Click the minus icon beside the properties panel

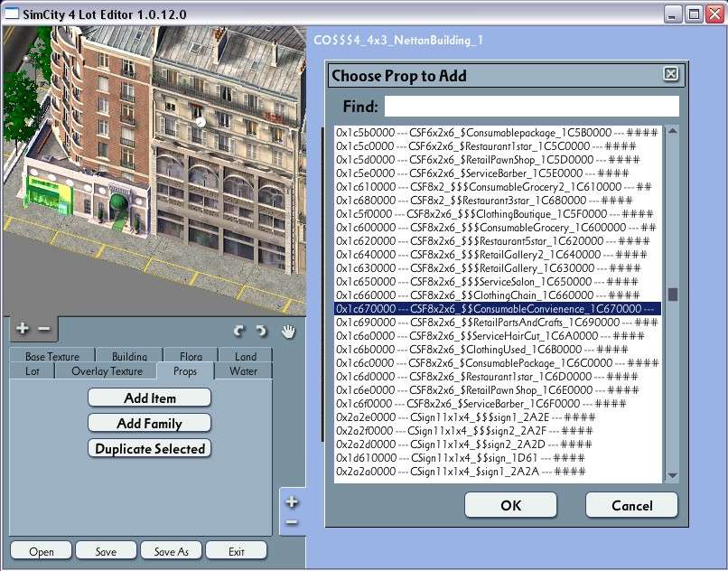click(292, 523)
